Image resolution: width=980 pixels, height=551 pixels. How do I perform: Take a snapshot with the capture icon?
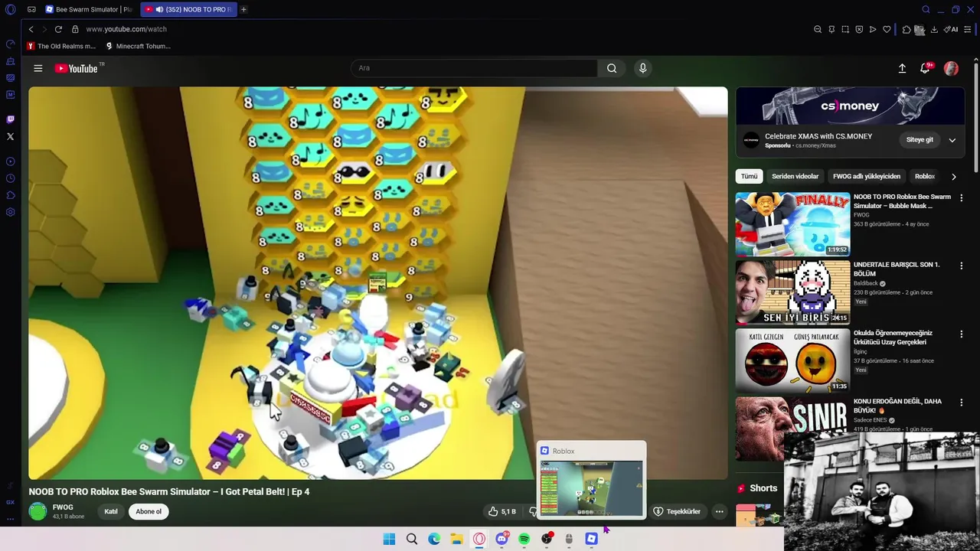click(x=845, y=29)
